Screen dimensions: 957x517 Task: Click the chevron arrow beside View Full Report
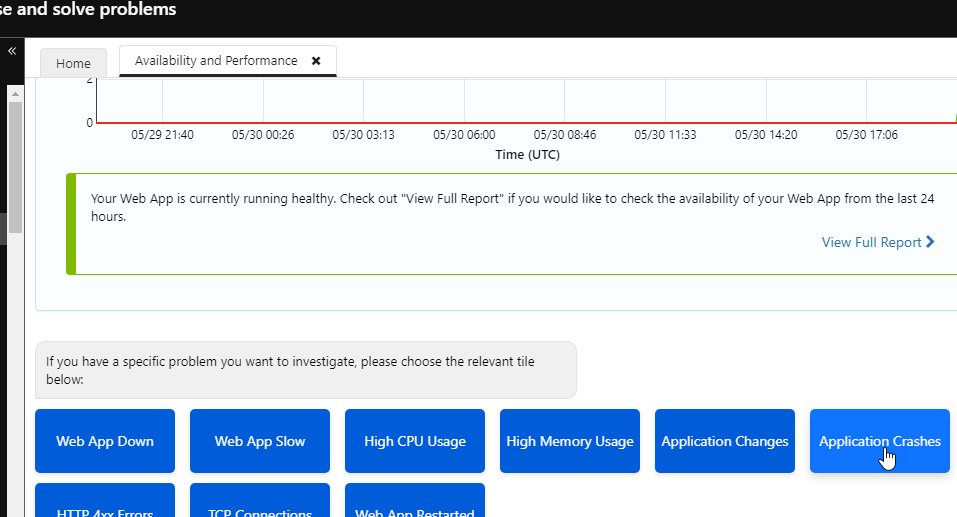pos(931,242)
